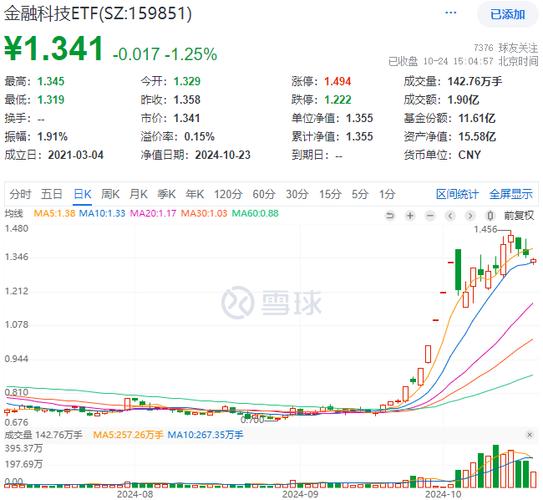The image size is (543, 500).
Task: Click the -1.25% change percentage
Action: tap(191, 54)
